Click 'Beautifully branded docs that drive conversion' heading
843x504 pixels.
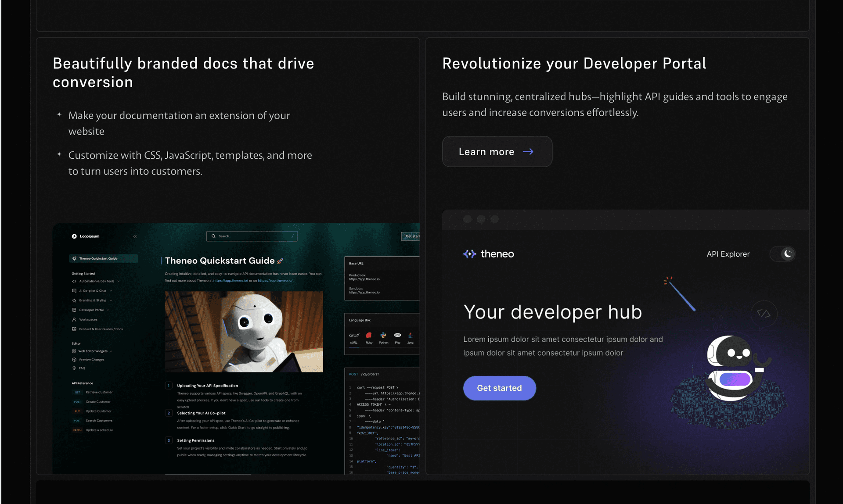click(184, 73)
